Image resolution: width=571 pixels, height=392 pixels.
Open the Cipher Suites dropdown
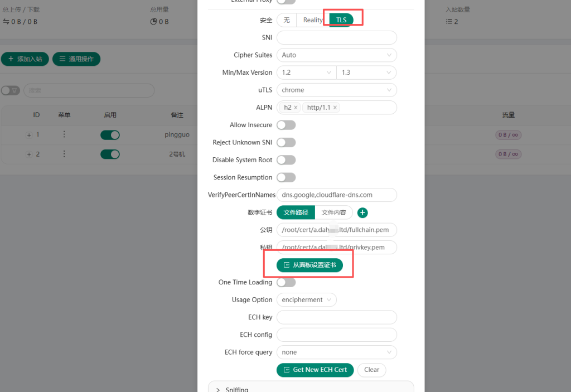(336, 55)
